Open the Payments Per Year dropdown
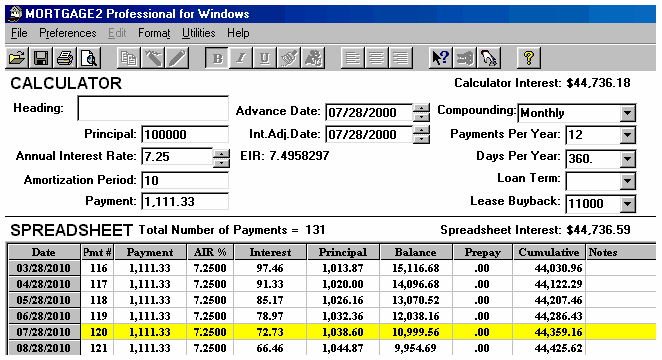 point(628,135)
